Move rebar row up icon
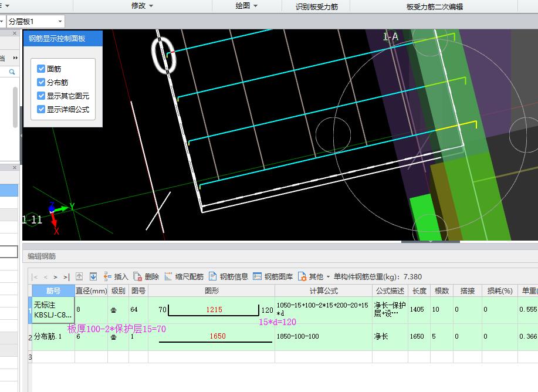 click(x=79, y=276)
